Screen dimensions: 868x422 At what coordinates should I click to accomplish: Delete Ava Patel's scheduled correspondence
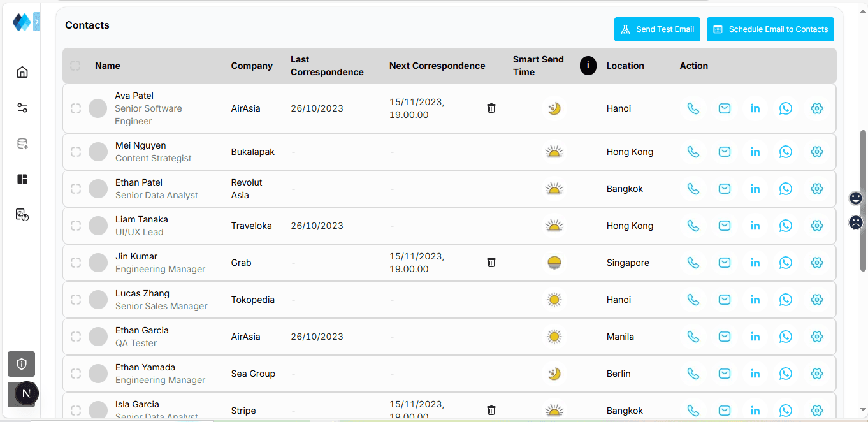coord(491,108)
